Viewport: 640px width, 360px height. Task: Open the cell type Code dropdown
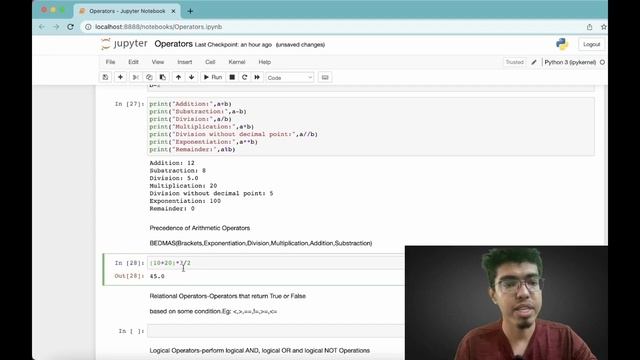tap(290, 78)
